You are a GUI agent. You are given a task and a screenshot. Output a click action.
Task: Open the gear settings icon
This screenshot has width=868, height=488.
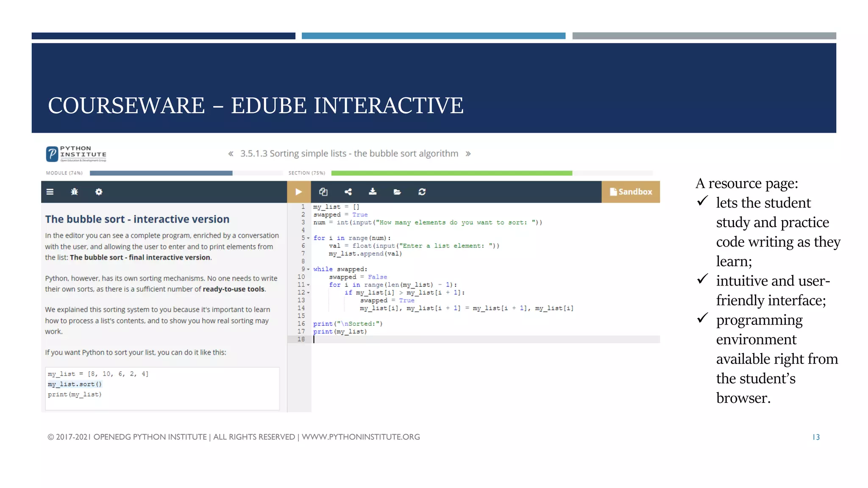[x=99, y=192]
